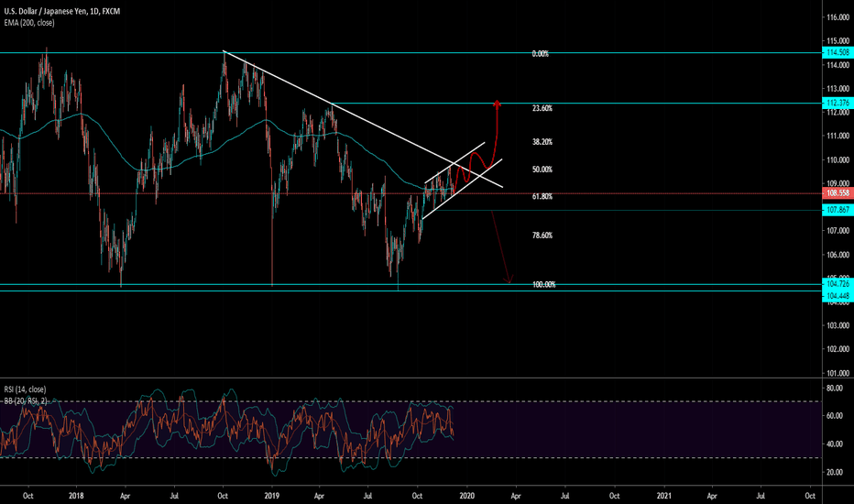Click the 100.00% Fibonacci level label

543,285
